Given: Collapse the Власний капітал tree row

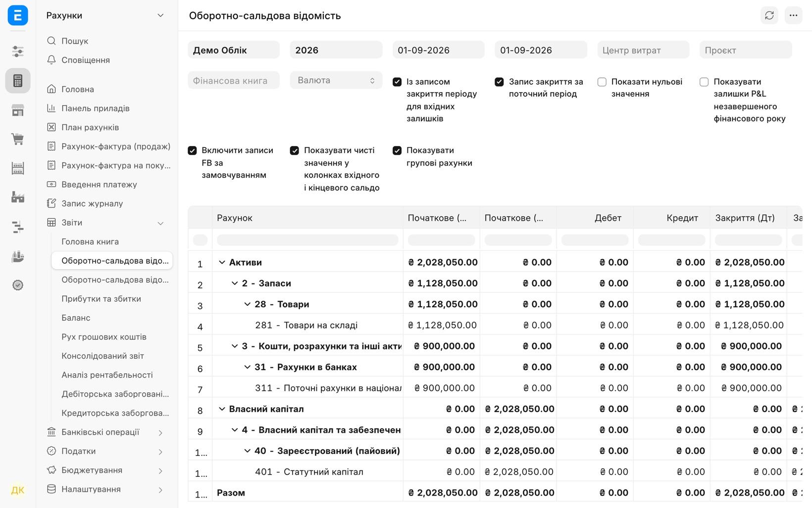Looking at the screenshot, I should pos(222,409).
